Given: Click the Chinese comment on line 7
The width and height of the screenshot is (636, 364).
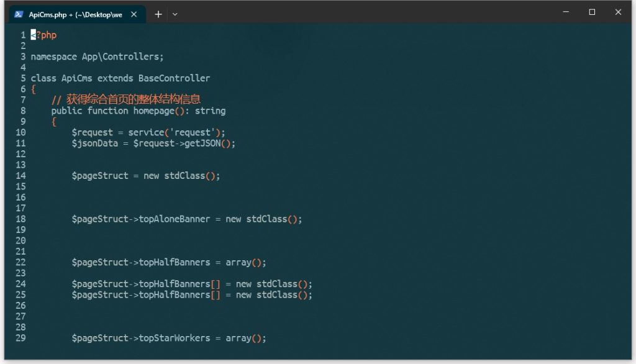Looking at the screenshot, I should pyautogui.click(x=125, y=99).
